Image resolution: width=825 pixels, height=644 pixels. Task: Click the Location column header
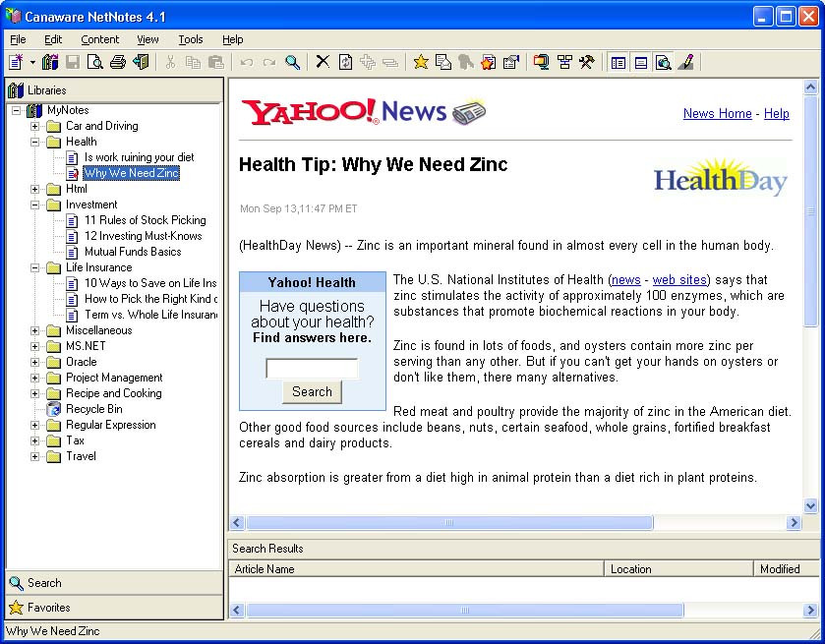click(x=678, y=568)
